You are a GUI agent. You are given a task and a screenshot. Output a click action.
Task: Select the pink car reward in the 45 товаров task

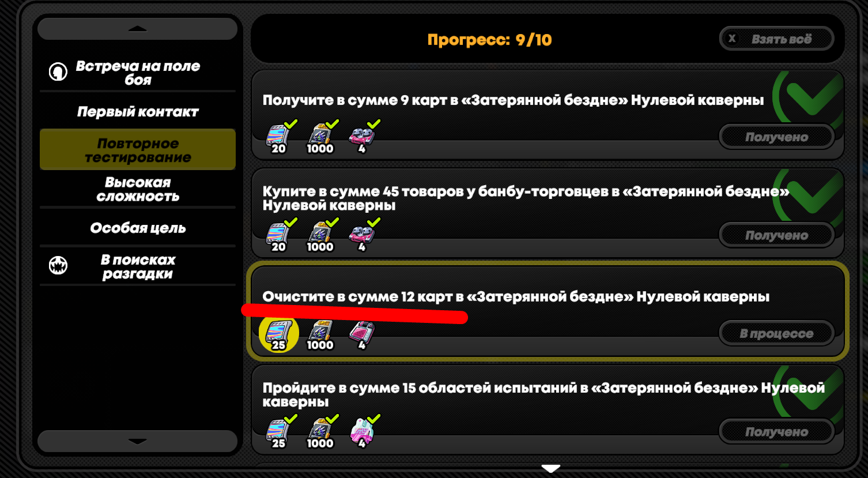(x=363, y=236)
